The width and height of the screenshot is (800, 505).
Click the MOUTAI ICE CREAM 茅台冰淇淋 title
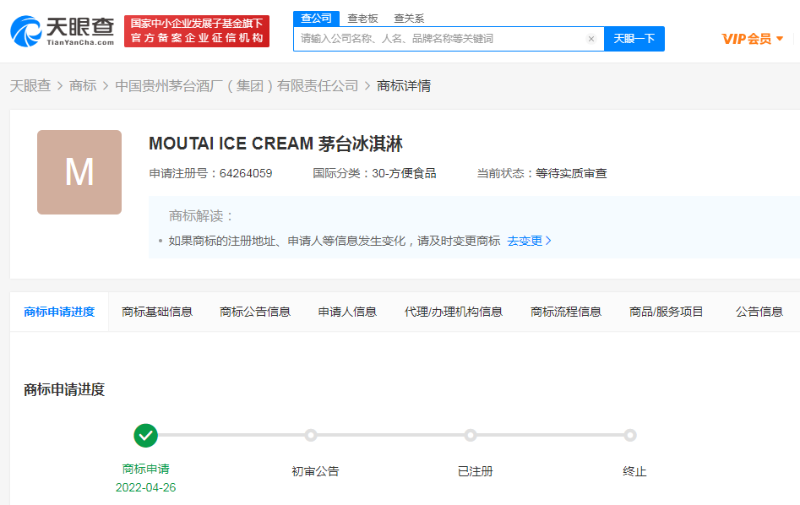[276, 144]
